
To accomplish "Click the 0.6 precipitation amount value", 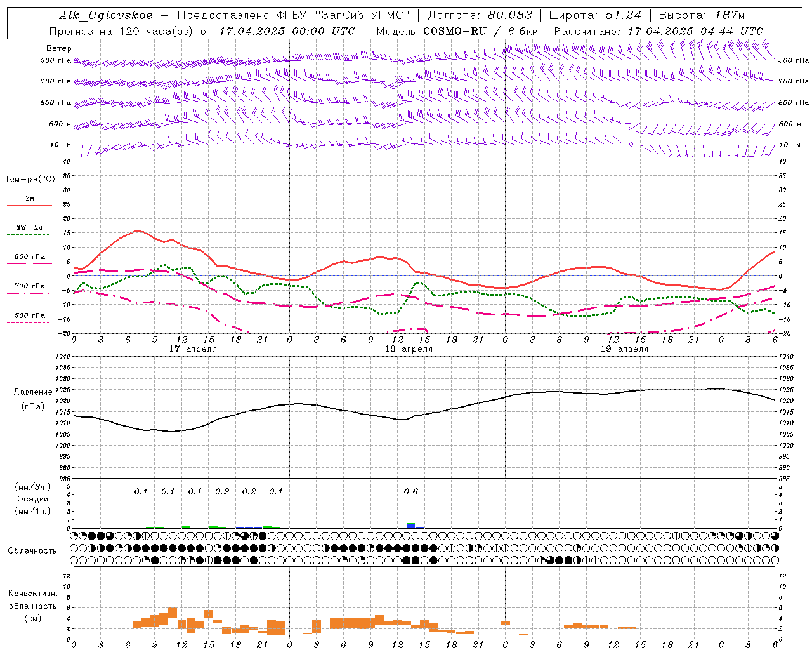I will click(411, 491).
